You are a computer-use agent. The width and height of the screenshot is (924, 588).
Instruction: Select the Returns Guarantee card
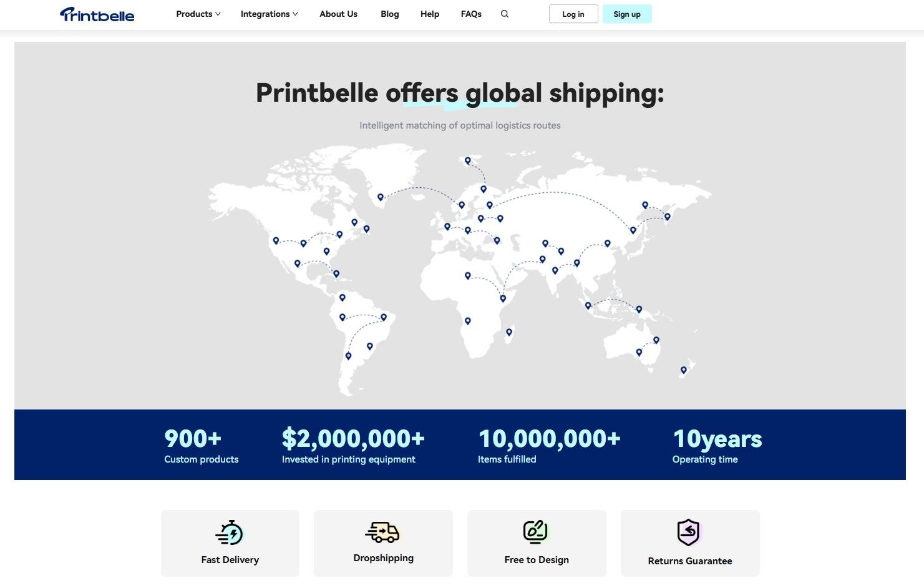690,543
